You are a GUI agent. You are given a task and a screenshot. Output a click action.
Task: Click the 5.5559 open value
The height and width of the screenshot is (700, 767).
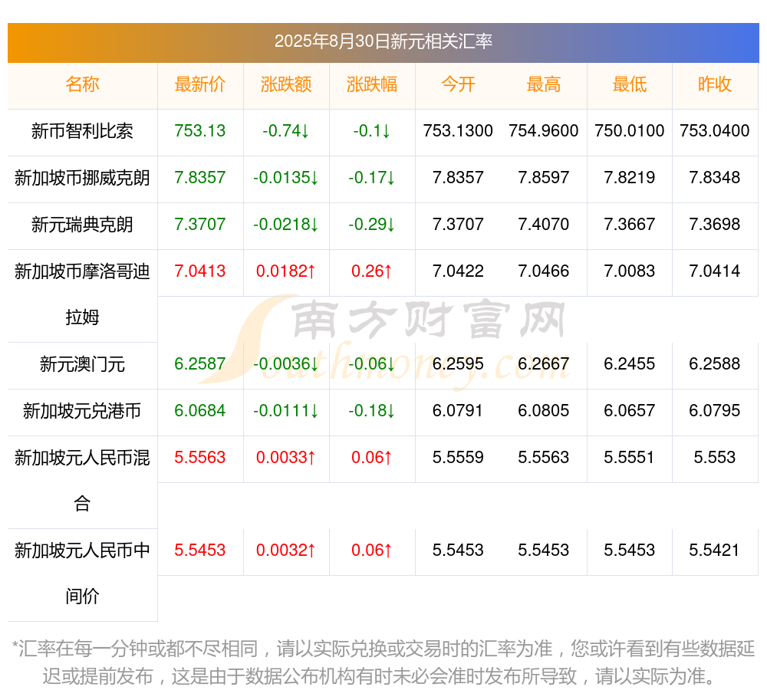(x=458, y=458)
